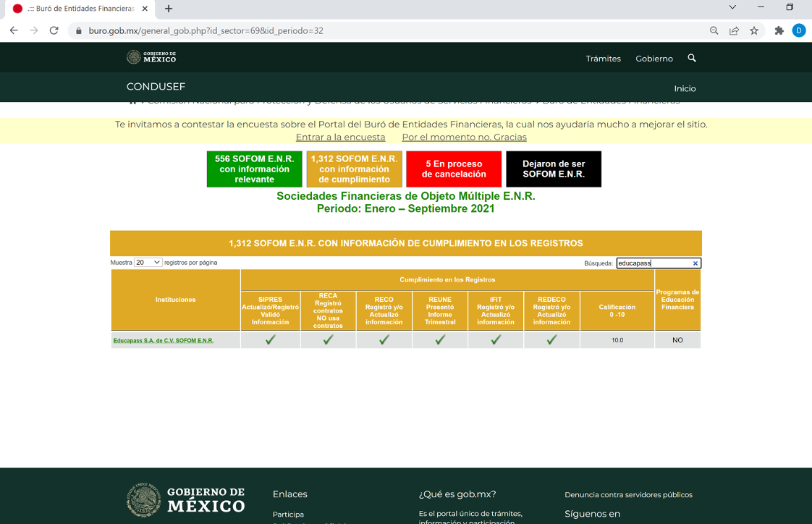
Task: Open the Participa footer link
Action: tap(288, 514)
